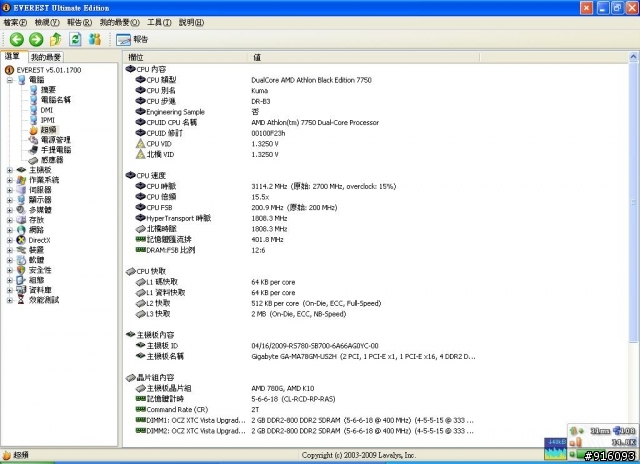The height and width of the screenshot is (464, 640).
Task: Expand the DirectX tree node
Action: click(x=10, y=240)
